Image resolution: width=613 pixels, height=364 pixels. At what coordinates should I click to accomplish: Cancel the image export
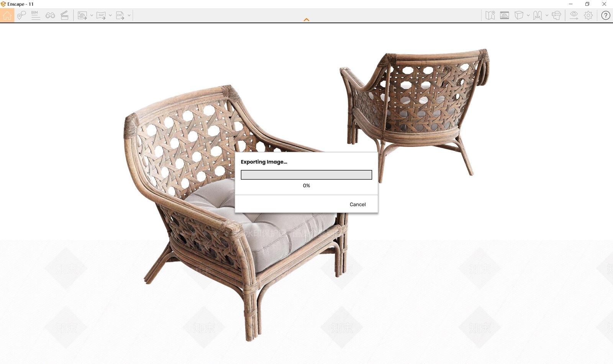357,204
